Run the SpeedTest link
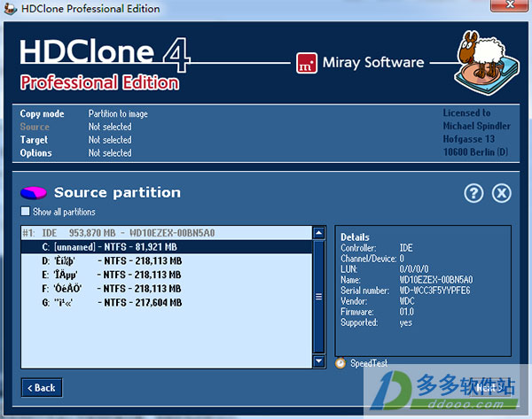This screenshot has height=419, width=532. tap(369, 363)
